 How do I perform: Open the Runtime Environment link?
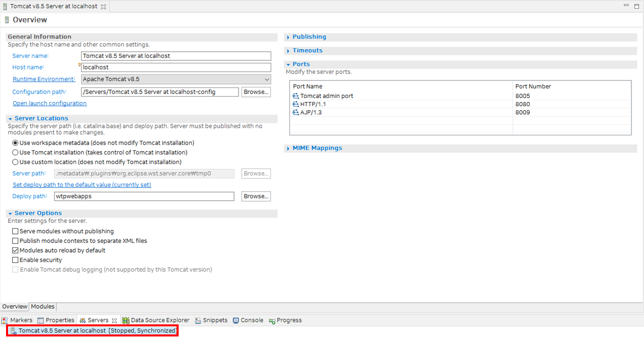click(x=43, y=79)
